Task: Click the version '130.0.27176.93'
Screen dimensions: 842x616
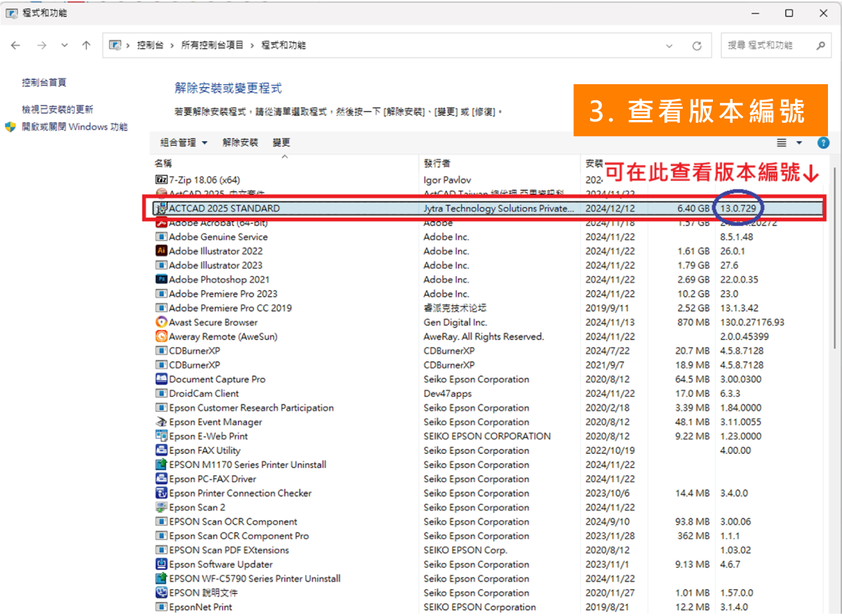Action: [752, 322]
